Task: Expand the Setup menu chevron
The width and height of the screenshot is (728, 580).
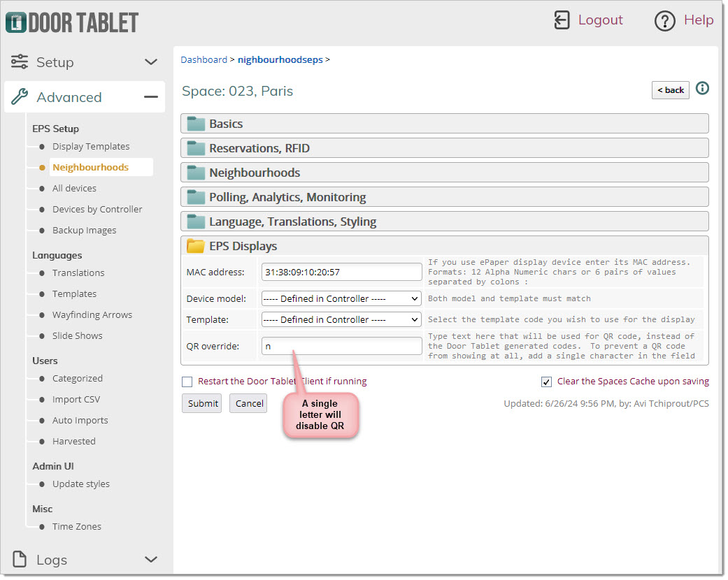Action: [x=151, y=62]
